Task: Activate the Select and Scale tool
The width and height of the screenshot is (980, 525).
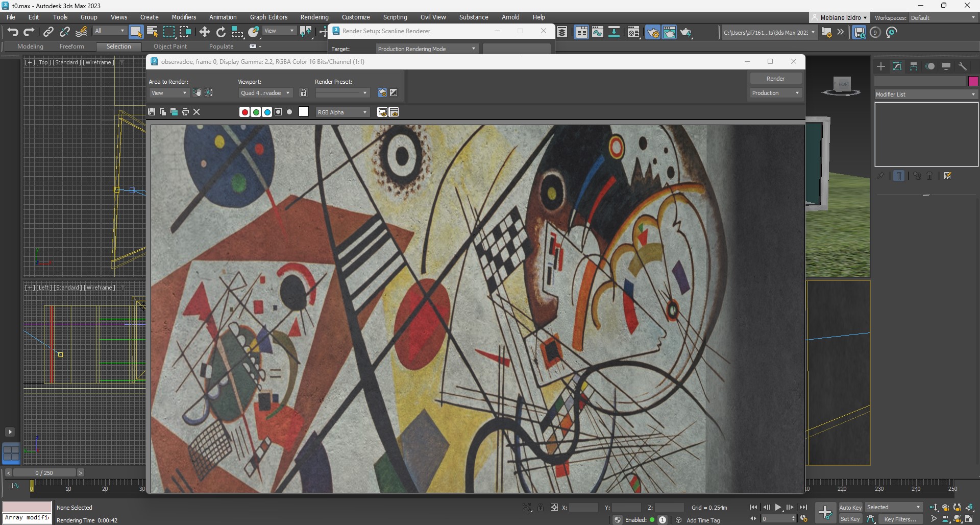Action: click(237, 32)
